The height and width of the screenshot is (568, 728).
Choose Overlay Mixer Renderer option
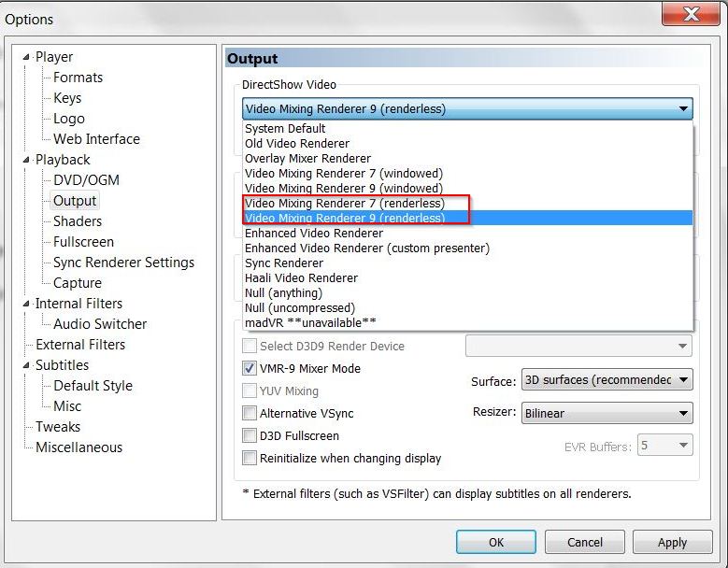coord(467,158)
